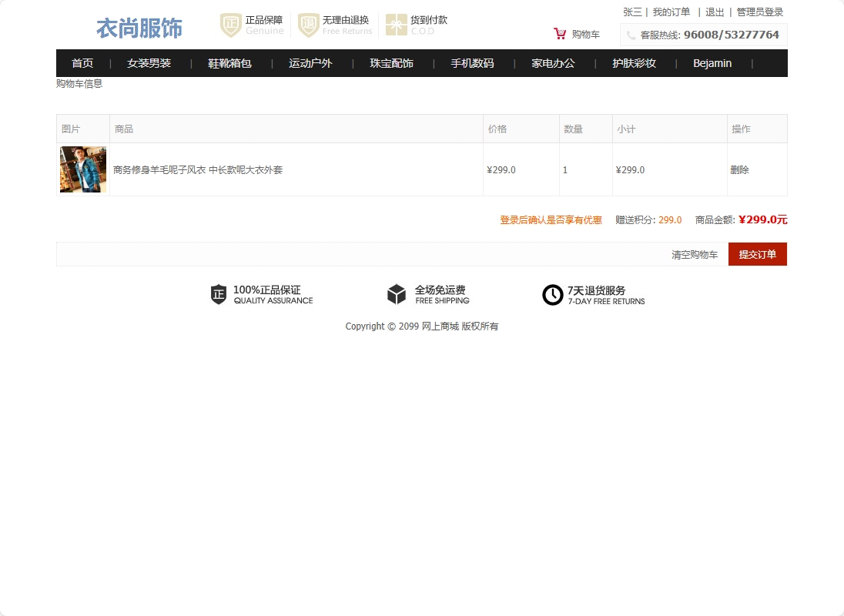
Task: Log out using the 退出 link
Action: click(715, 12)
